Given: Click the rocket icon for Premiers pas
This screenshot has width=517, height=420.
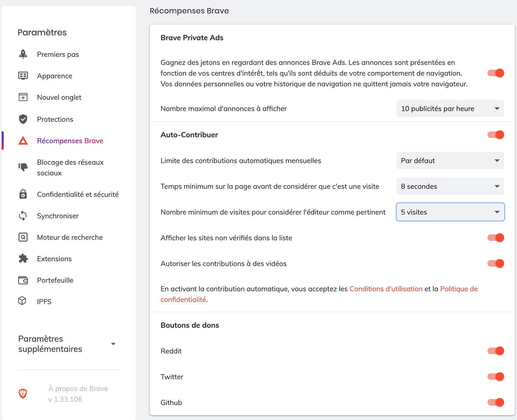Looking at the screenshot, I should click(23, 54).
